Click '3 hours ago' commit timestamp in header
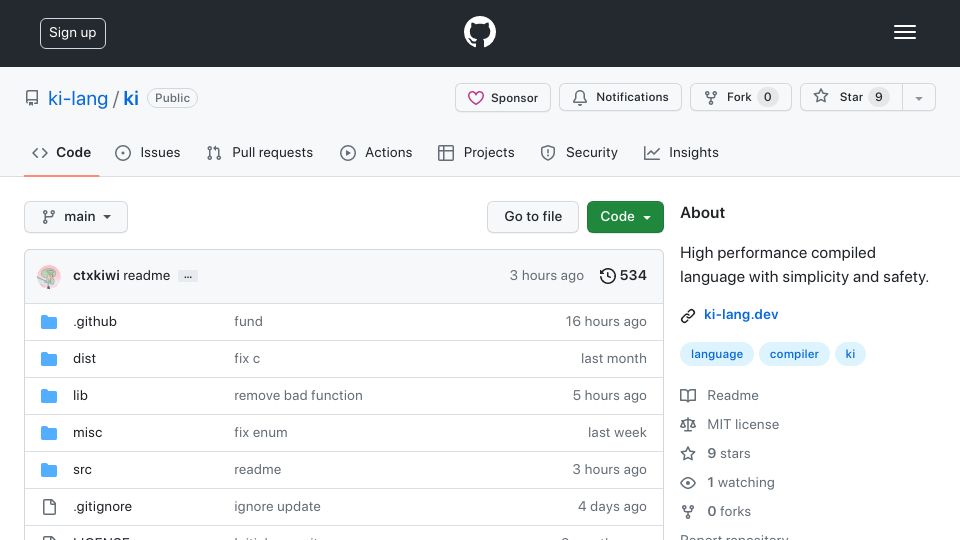Image resolution: width=960 pixels, height=540 pixels. (x=546, y=276)
